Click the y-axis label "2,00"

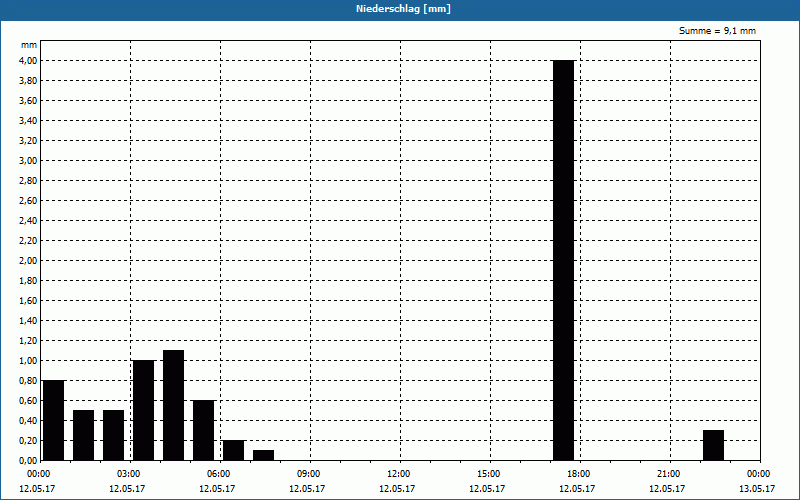tap(28, 261)
